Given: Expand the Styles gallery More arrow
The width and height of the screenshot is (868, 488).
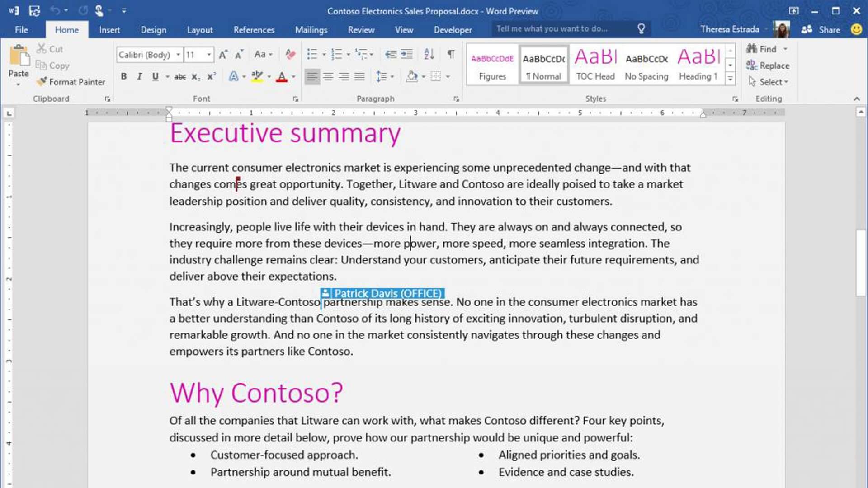Looking at the screenshot, I should click(730, 79).
